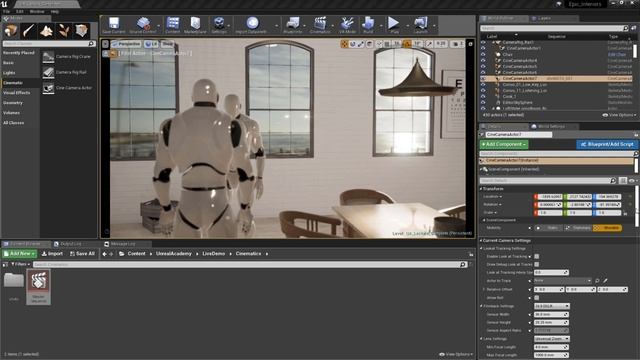The image size is (640, 360).
Task: Switch to the Layers tab
Action: click(x=544, y=18)
